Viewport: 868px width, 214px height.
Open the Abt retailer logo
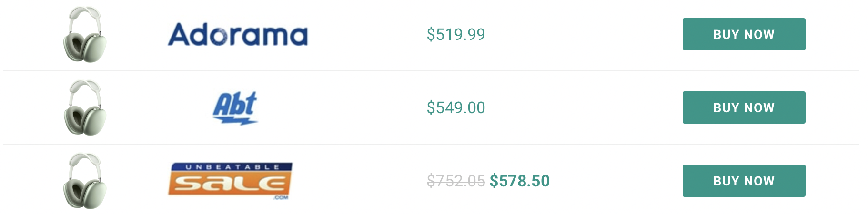[235, 108]
